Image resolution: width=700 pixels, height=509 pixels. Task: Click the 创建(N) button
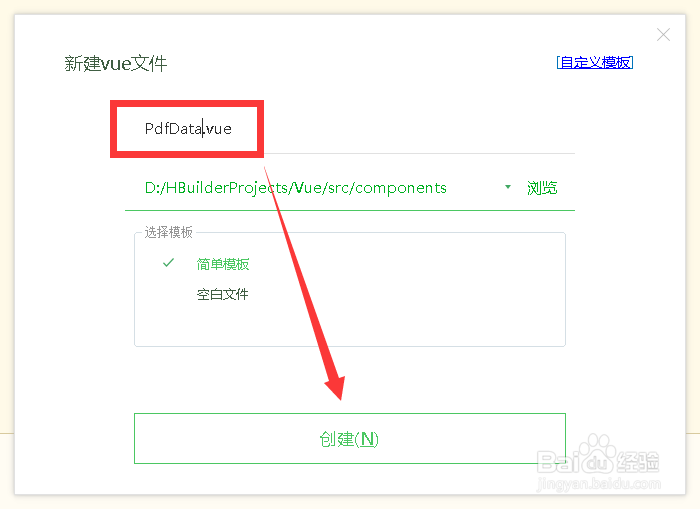(x=350, y=438)
